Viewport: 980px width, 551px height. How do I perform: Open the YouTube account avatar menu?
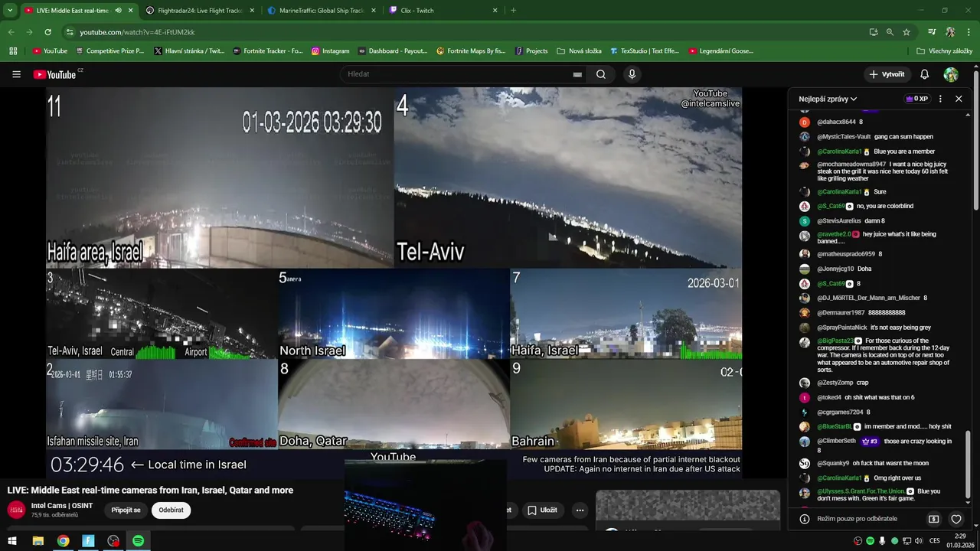[951, 74]
